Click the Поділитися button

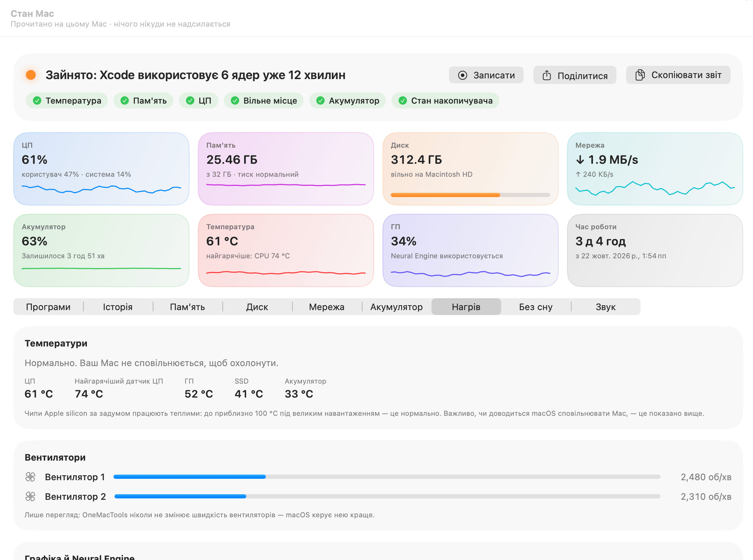[x=575, y=75]
